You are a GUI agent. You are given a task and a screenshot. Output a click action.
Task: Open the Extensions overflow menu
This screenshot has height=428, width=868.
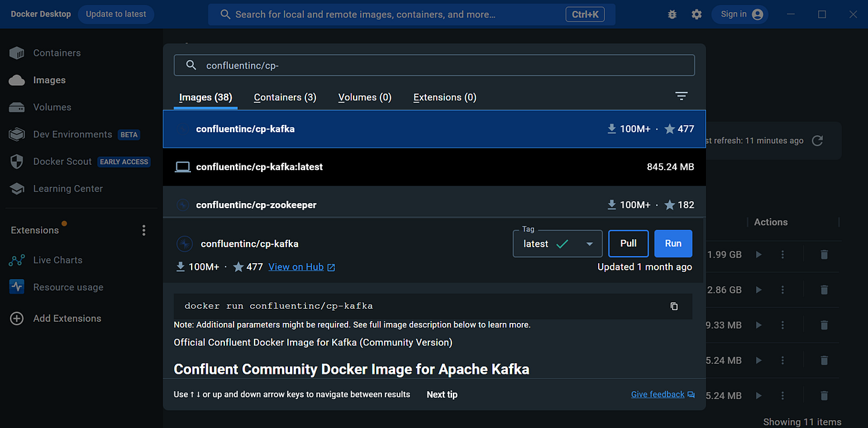pyautogui.click(x=143, y=229)
